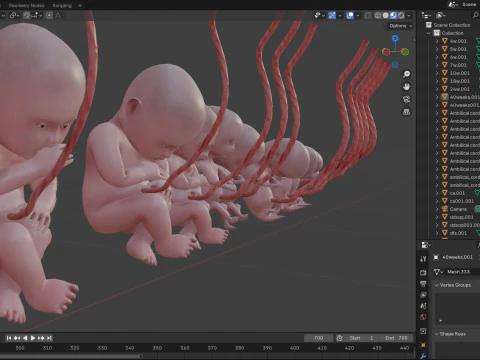Open the View Layer properties tab
The height and width of the screenshot is (360, 480).
(423, 295)
